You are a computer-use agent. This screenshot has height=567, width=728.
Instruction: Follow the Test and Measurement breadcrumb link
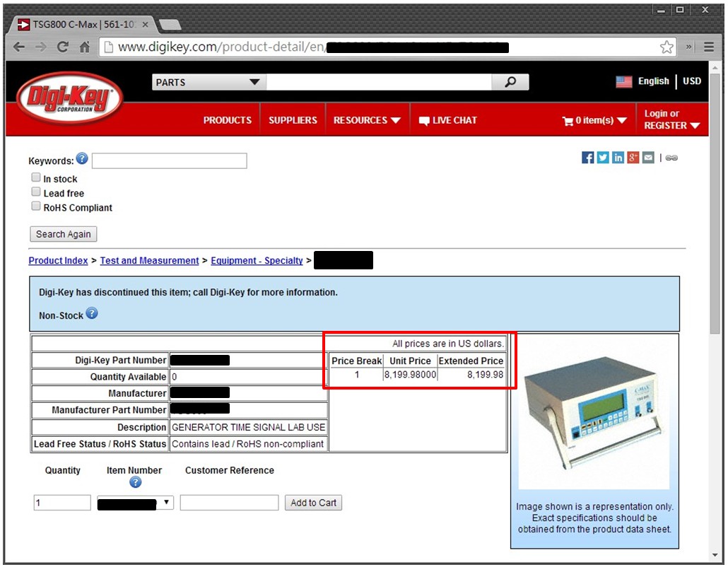click(150, 260)
